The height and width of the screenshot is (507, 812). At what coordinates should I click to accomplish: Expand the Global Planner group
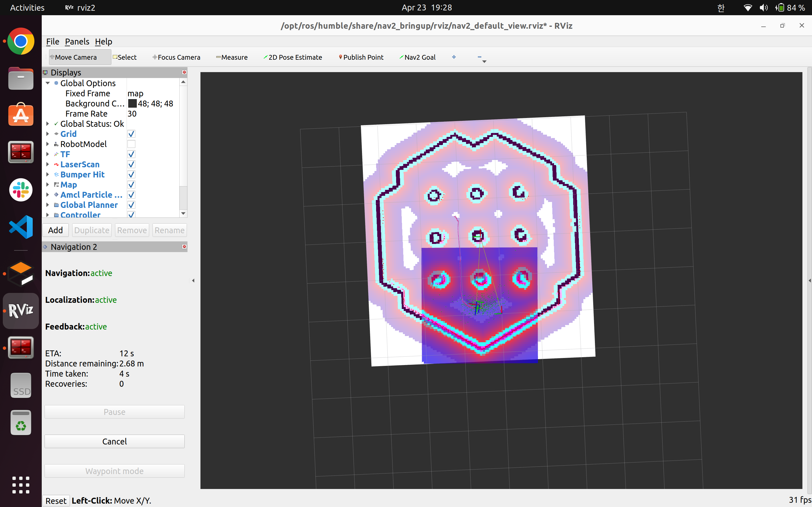click(x=48, y=205)
